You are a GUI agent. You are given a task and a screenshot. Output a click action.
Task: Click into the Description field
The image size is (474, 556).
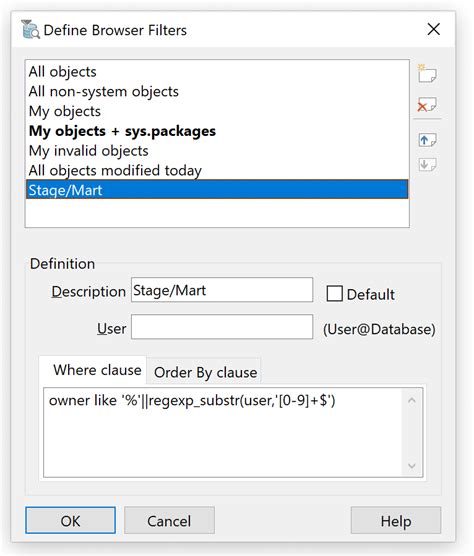coord(222,290)
